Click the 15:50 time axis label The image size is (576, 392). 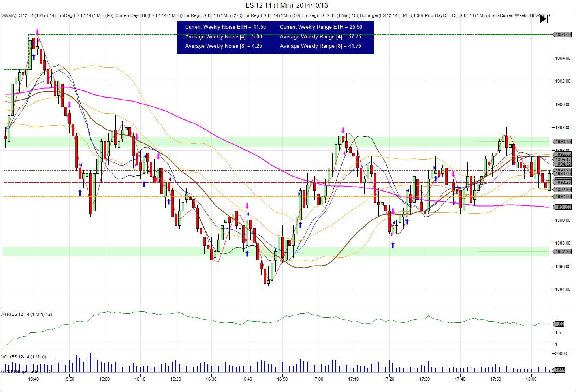(x=69, y=379)
